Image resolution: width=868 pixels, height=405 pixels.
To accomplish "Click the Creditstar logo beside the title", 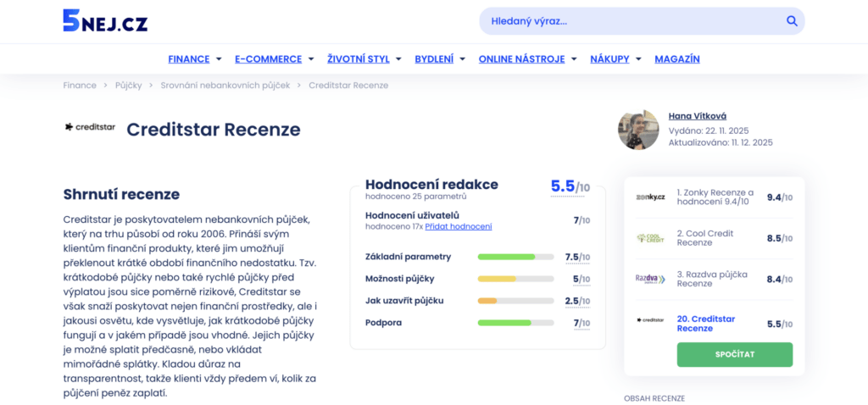I will [89, 127].
